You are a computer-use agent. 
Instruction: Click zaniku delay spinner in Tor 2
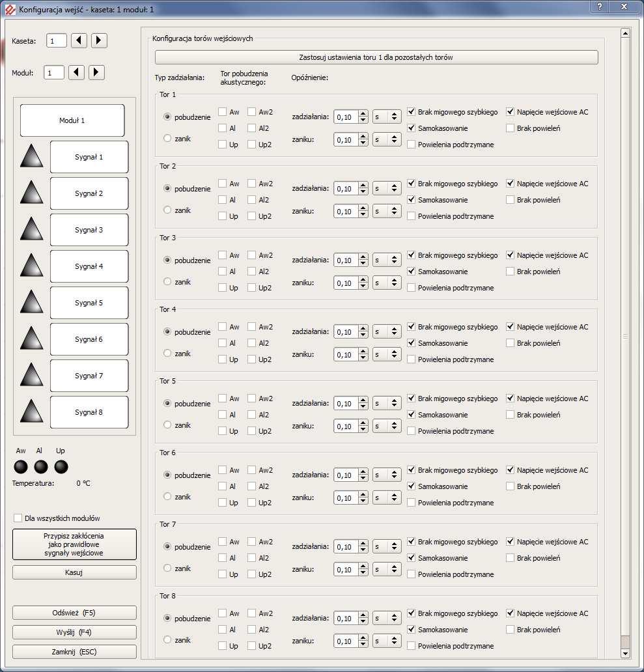coord(350,211)
